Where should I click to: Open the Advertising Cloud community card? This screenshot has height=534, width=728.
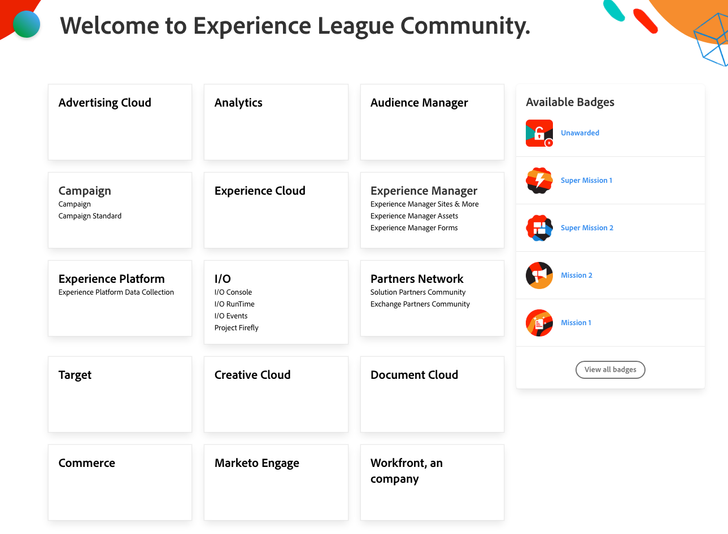tap(120, 122)
